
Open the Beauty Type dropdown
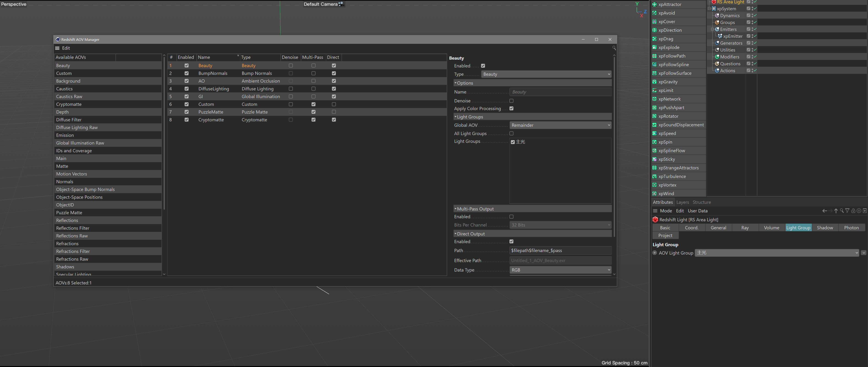[546, 74]
